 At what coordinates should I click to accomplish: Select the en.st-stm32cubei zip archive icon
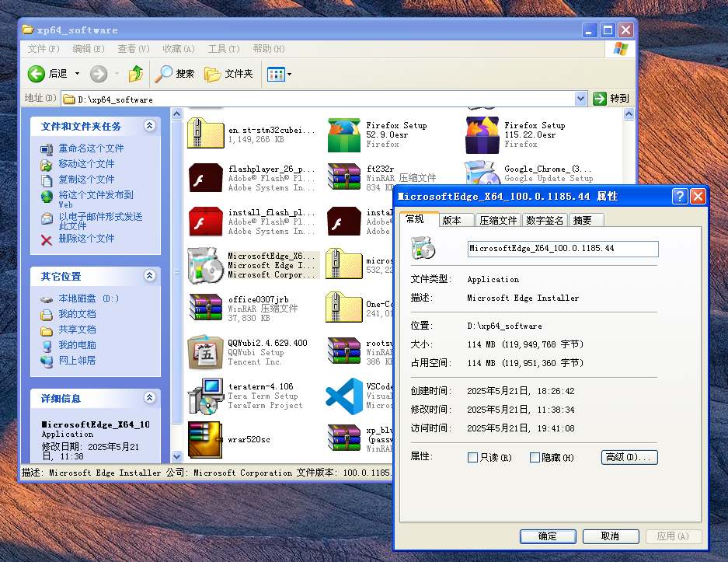pos(205,134)
